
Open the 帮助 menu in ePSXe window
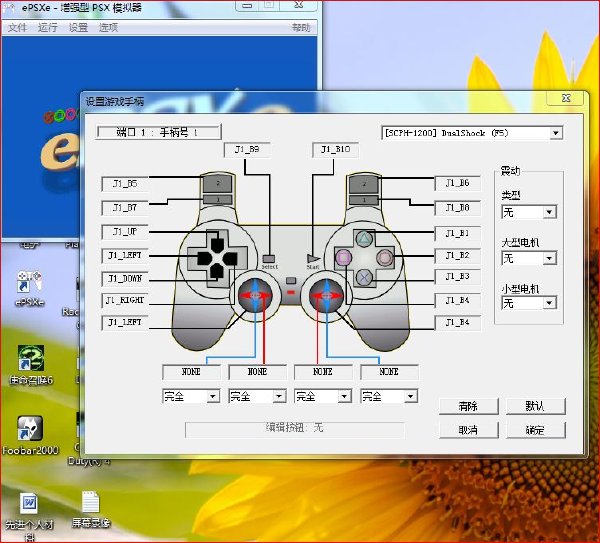[x=301, y=28]
